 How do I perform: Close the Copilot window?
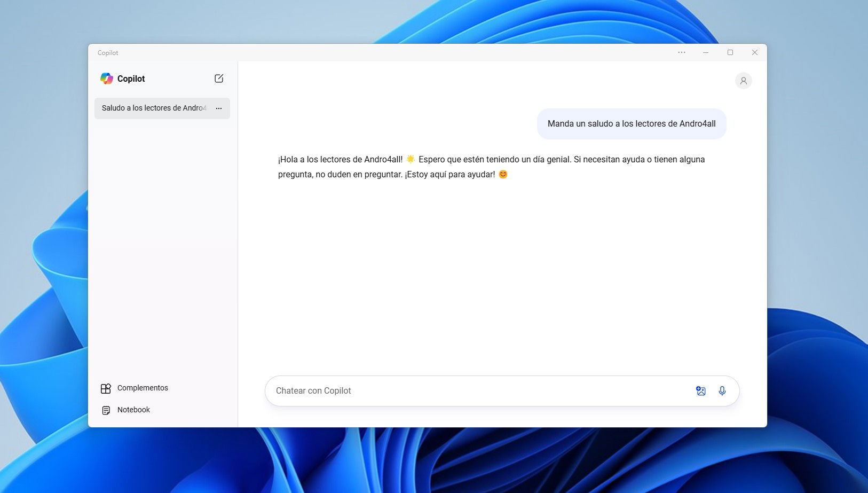point(755,52)
